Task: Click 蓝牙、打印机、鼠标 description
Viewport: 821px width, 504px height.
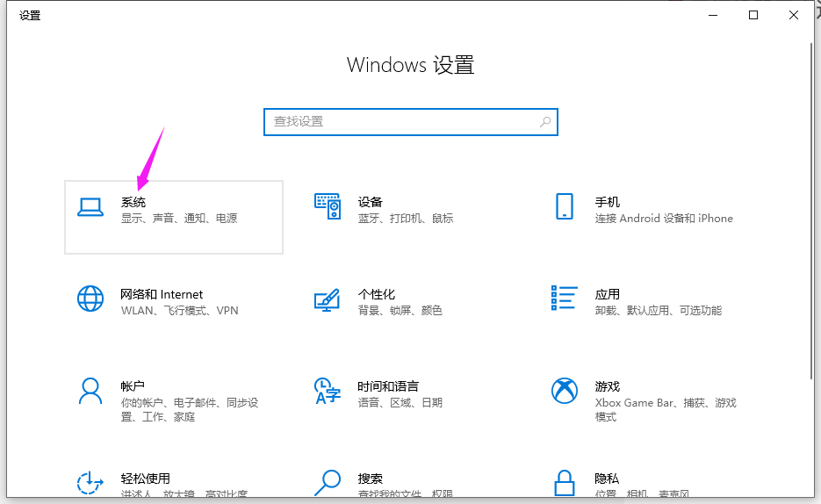Action: coord(406,219)
